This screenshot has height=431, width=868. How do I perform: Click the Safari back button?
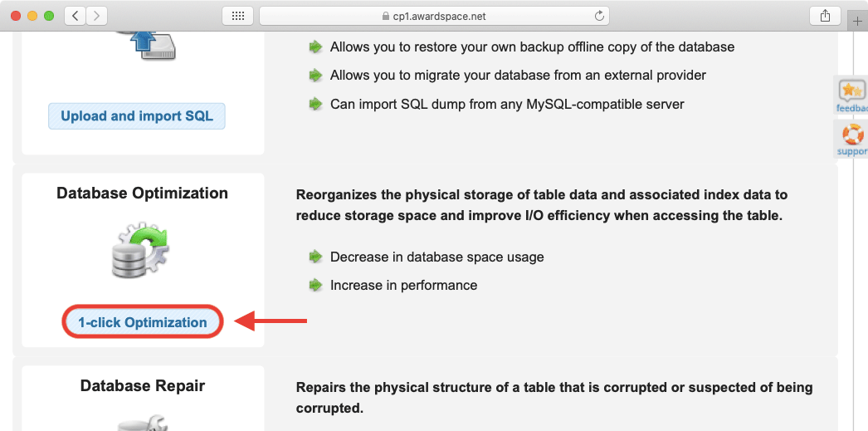coord(75,16)
